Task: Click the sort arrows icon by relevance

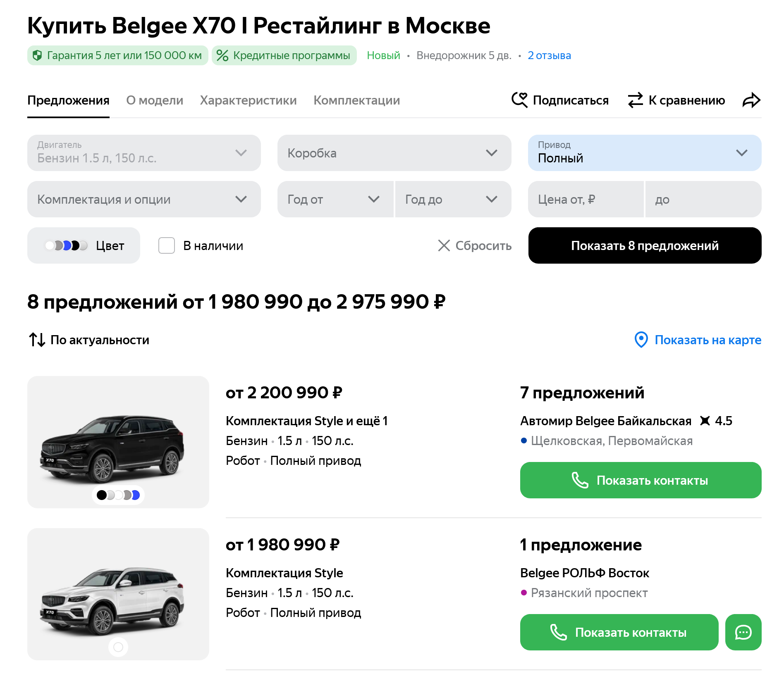Action: coord(37,340)
